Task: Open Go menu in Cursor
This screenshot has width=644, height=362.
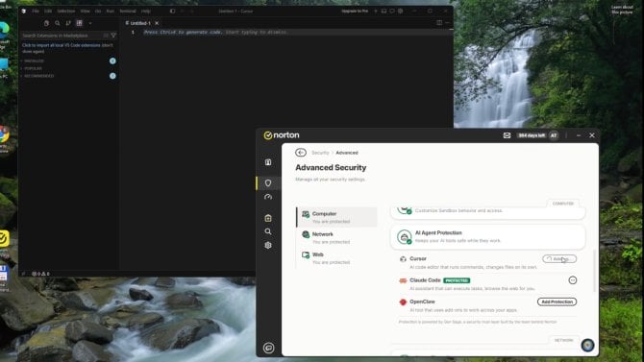Action: (x=98, y=12)
